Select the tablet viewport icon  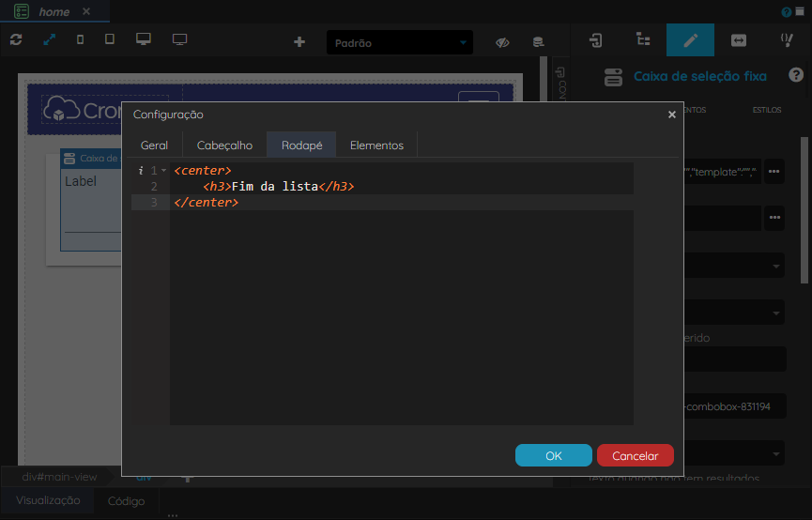point(110,39)
